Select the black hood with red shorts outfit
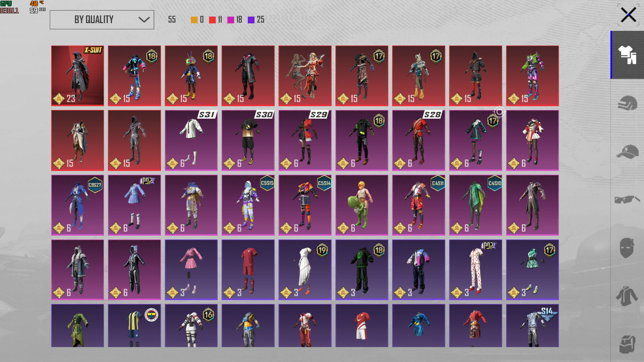 [x=475, y=76]
